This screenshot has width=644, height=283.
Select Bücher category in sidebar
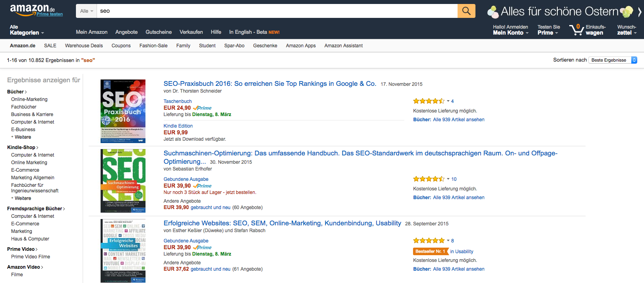(17, 92)
